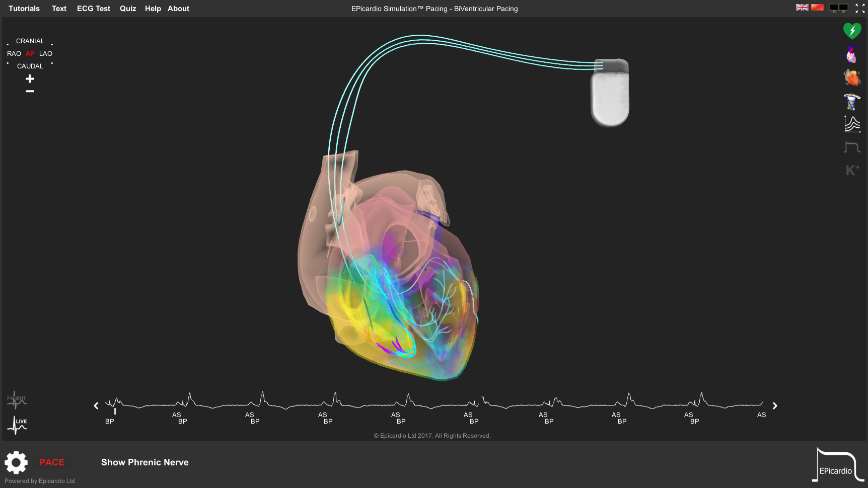Viewport: 868px width, 488px height.
Task: Click the red PACE button
Action: [x=52, y=462]
